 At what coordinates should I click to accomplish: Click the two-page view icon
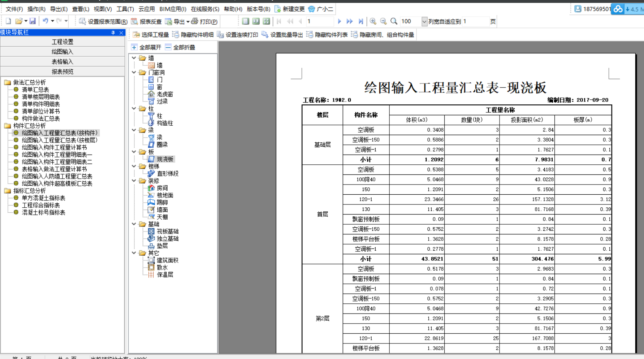pos(256,21)
